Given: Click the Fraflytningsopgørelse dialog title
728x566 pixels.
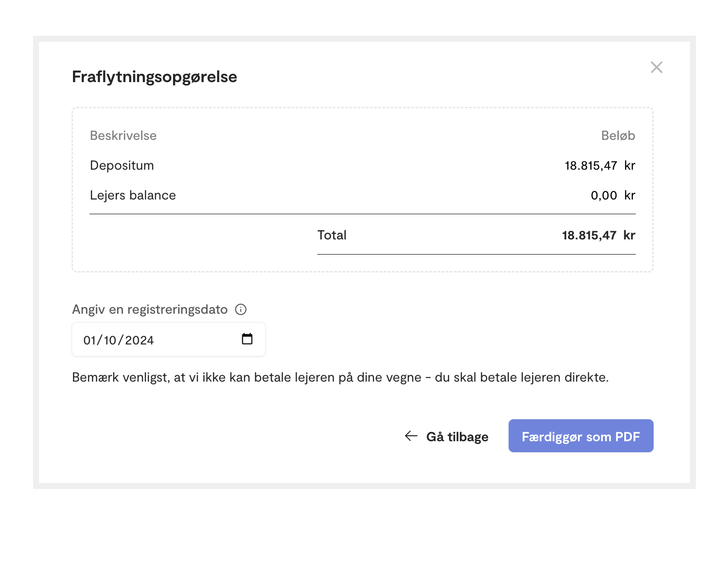Looking at the screenshot, I should pyautogui.click(x=155, y=77).
